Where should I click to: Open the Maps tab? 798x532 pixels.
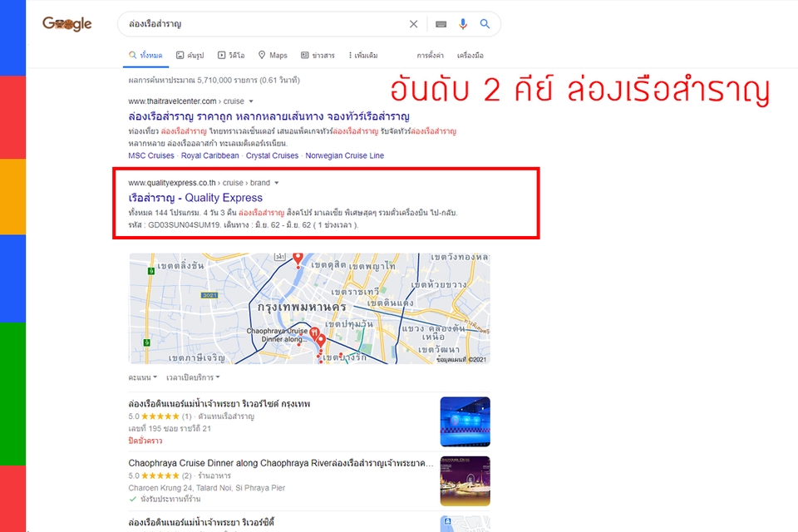[273, 55]
